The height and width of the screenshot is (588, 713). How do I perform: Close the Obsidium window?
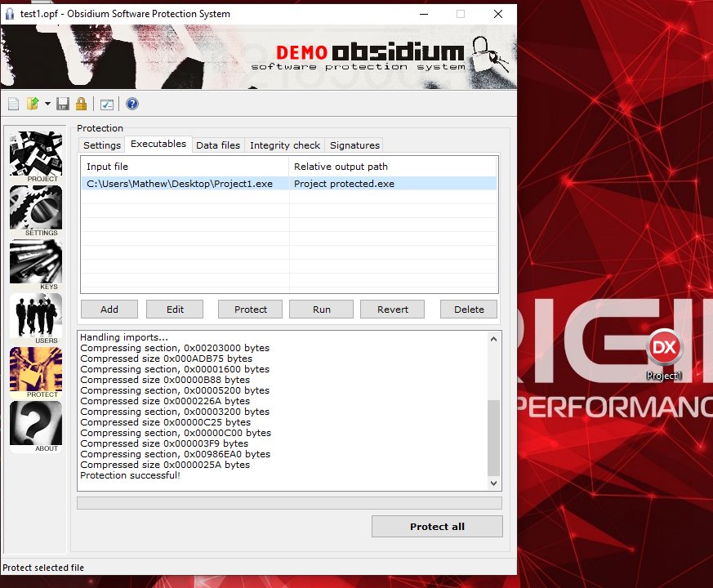498,14
